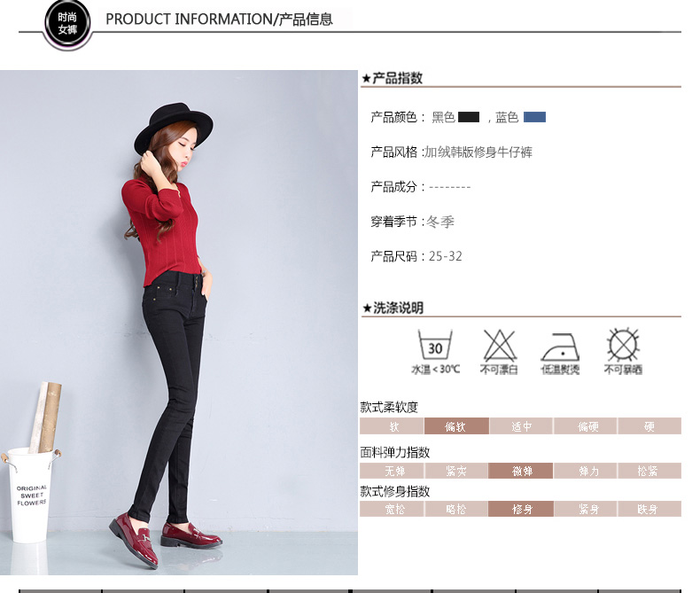700x593 pixels.
Task: Click the PRODUCT INFORMATION header title
Action: [219, 20]
